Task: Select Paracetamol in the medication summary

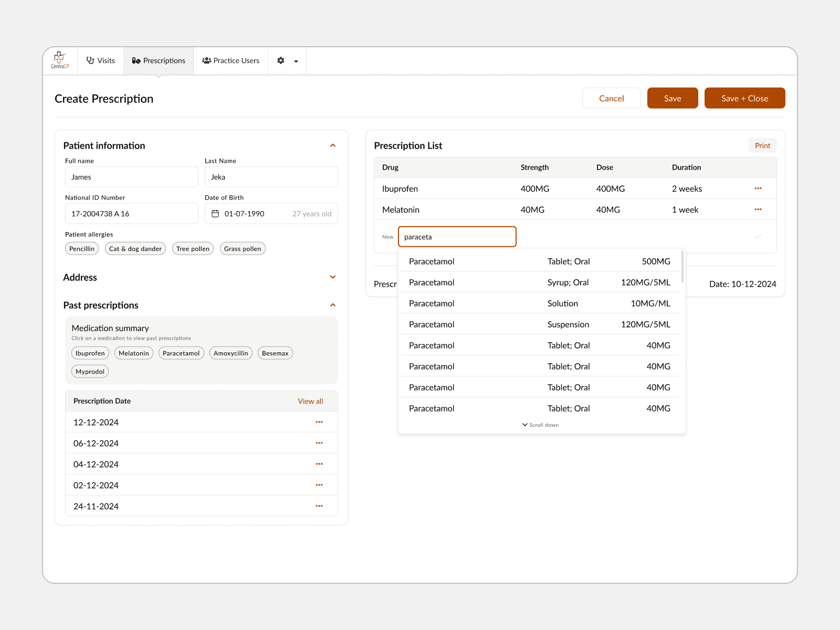Action: [181, 353]
